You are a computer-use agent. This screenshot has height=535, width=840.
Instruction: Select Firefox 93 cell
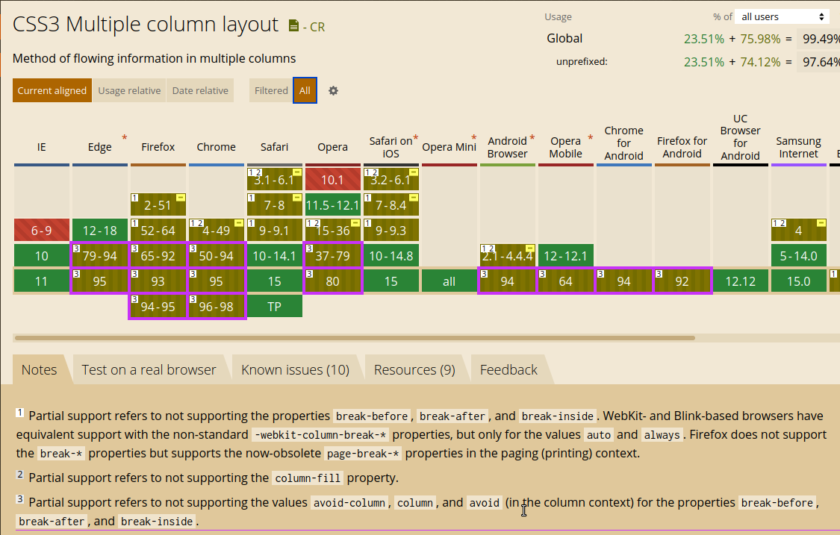[158, 281]
